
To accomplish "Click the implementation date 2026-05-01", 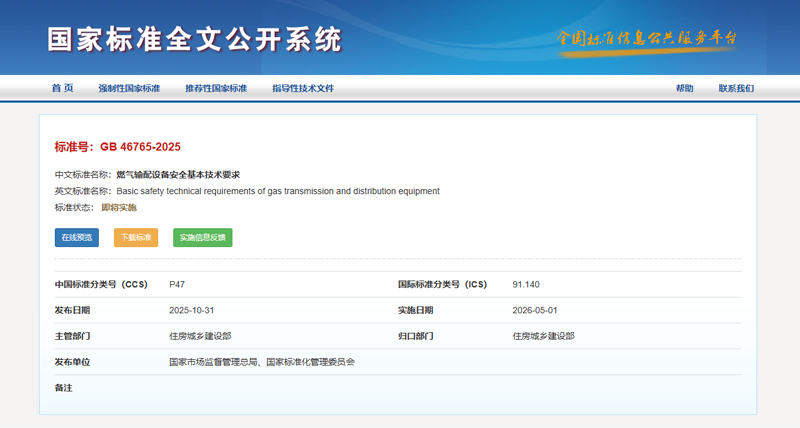I will (x=535, y=310).
